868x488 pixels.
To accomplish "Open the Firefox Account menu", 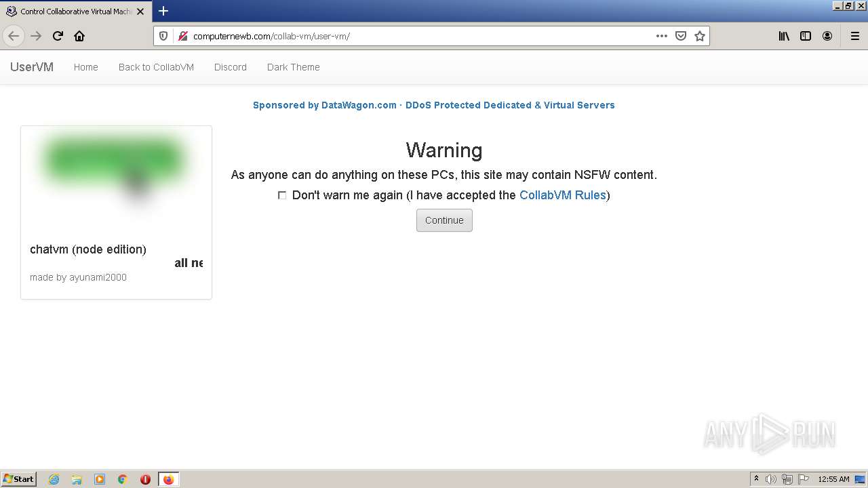I will coord(827,36).
